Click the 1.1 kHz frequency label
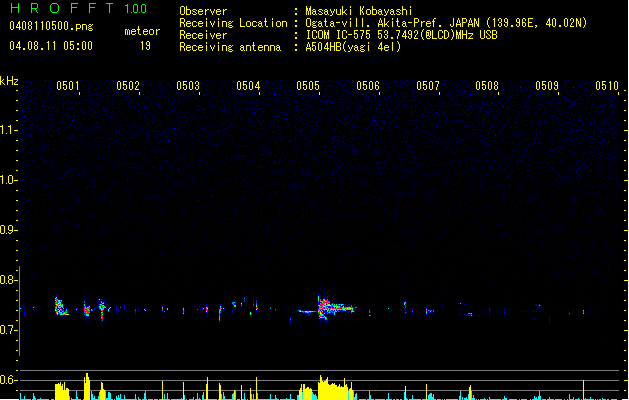 click(8, 130)
